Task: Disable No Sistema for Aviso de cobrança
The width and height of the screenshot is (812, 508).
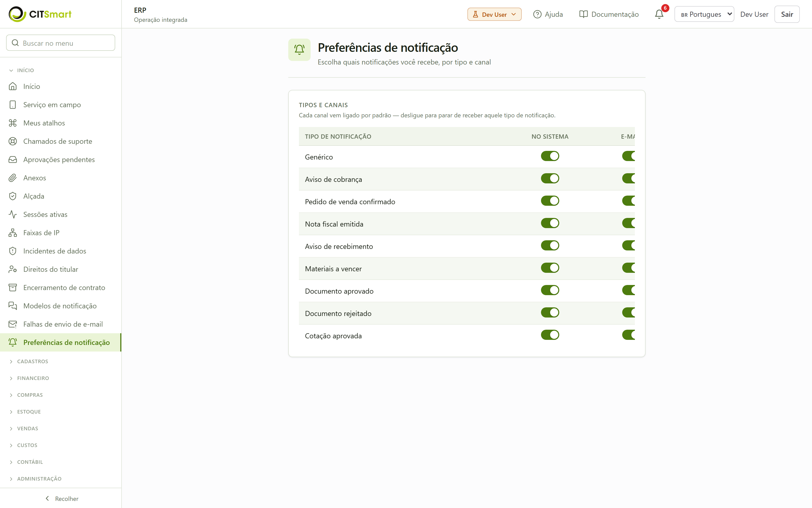Action: (550, 178)
